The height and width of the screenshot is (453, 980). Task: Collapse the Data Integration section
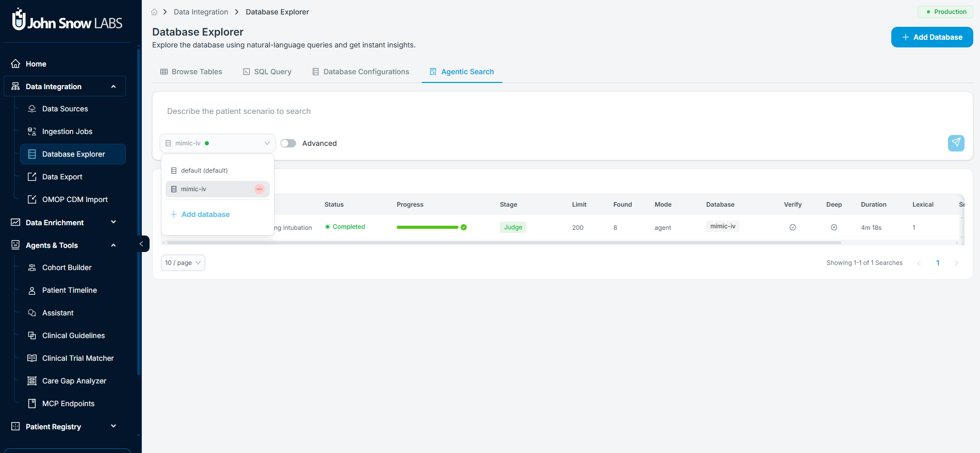pos(64,87)
